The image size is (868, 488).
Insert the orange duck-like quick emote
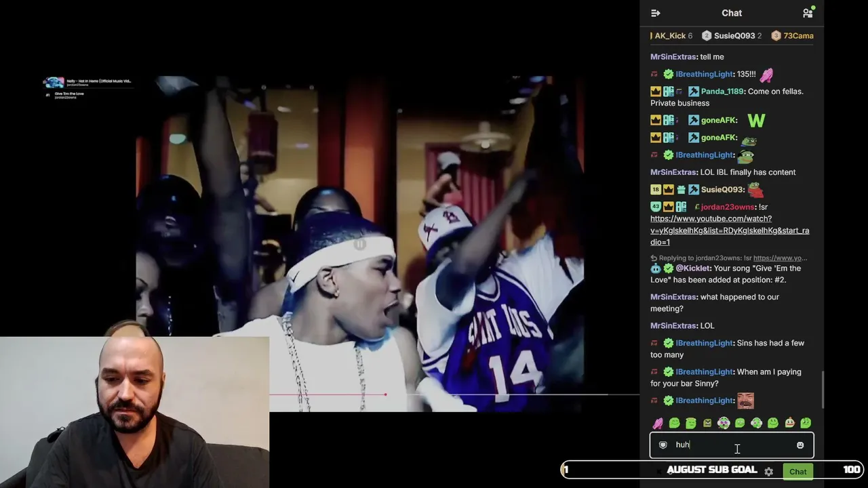[x=789, y=423]
